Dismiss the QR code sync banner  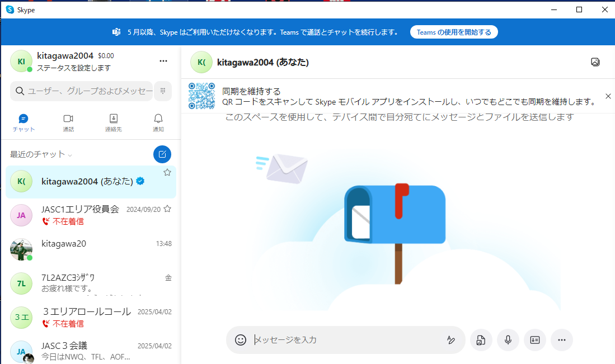tap(608, 96)
